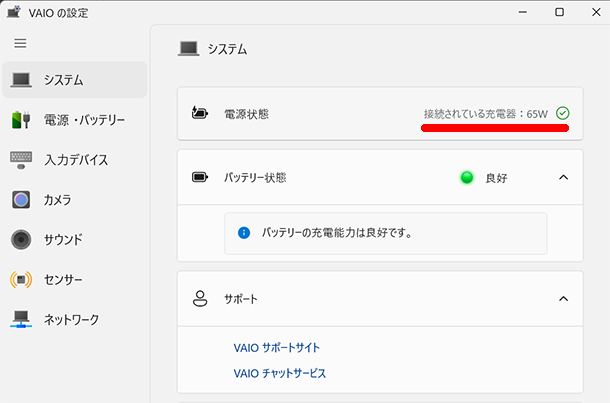Maximize the VAIO の設定 window
The image size is (610, 403).
[x=559, y=12]
